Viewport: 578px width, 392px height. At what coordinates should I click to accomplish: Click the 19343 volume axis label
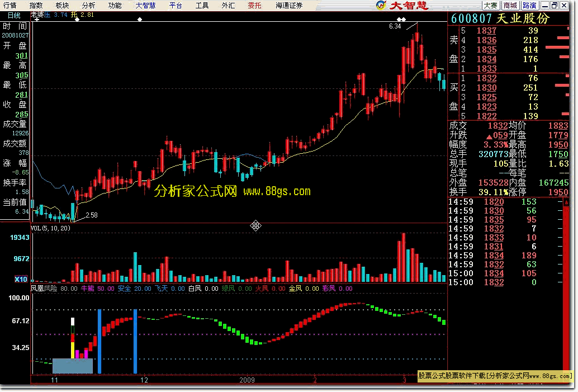tap(20, 238)
